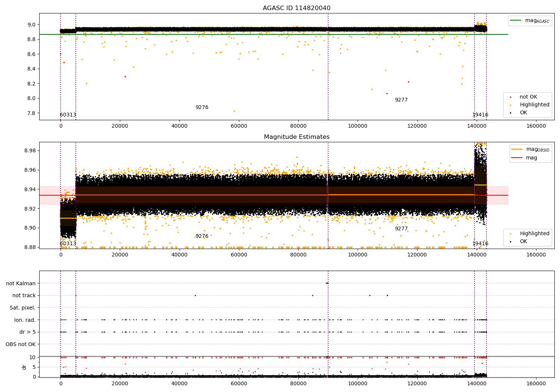Click the 'AGASC ID 114820040' plot title
This screenshot has height=392, width=560.
pyautogui.click(x=296, y=8)
